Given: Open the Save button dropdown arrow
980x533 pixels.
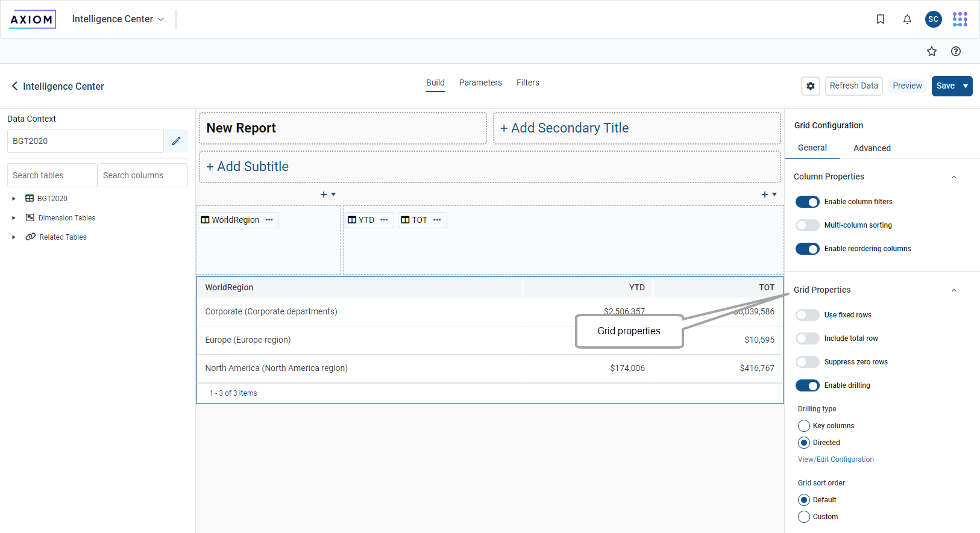Looking at the screenshot, I should pyautogui.click(x=966, y=86).
